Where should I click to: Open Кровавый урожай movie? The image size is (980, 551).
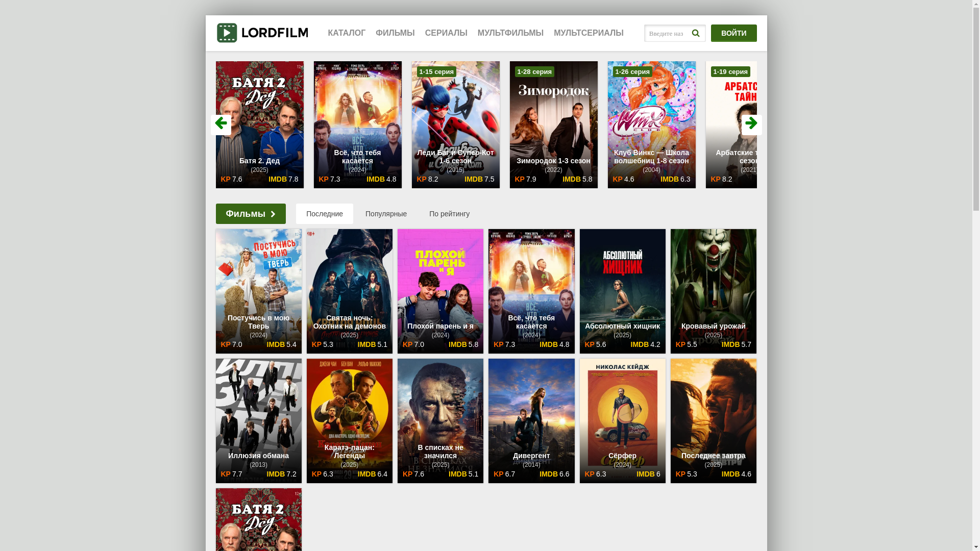713,291
